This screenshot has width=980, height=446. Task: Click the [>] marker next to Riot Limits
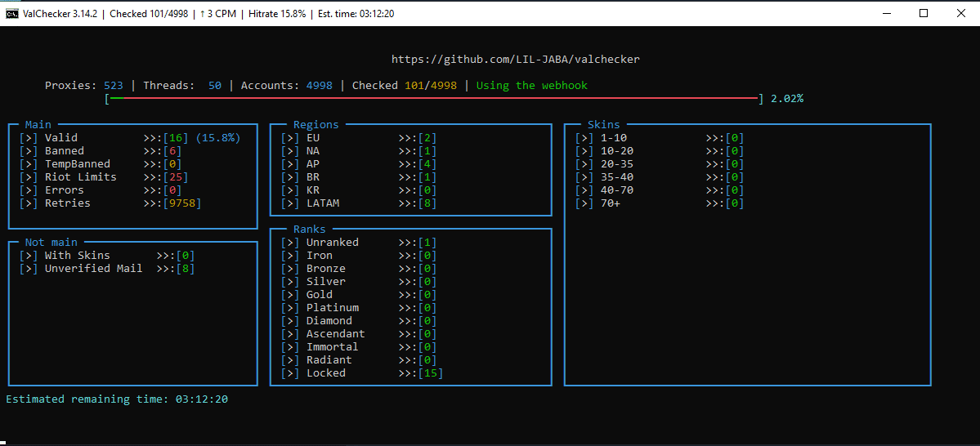[x=29, y=177]
